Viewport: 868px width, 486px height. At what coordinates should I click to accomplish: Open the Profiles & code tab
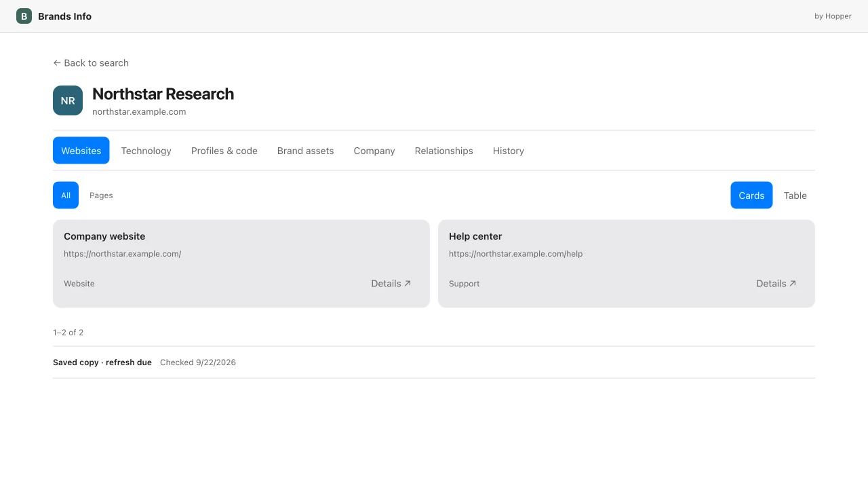pos(224,151)
